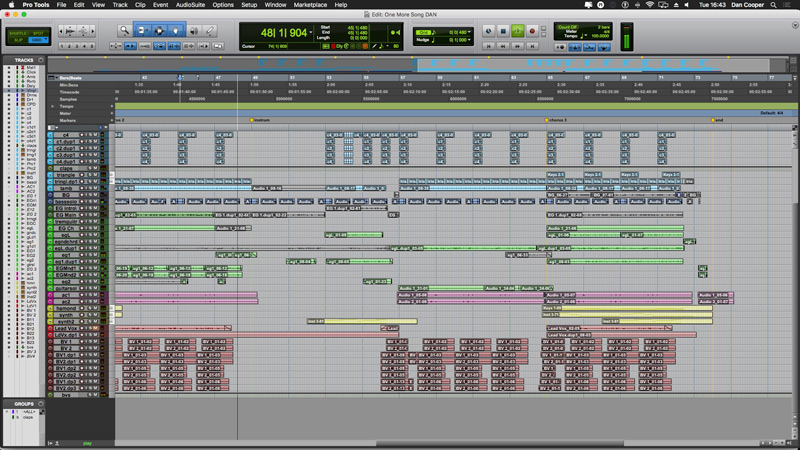Click the Wi-Fi menu bar icon

tap(649, 5)
